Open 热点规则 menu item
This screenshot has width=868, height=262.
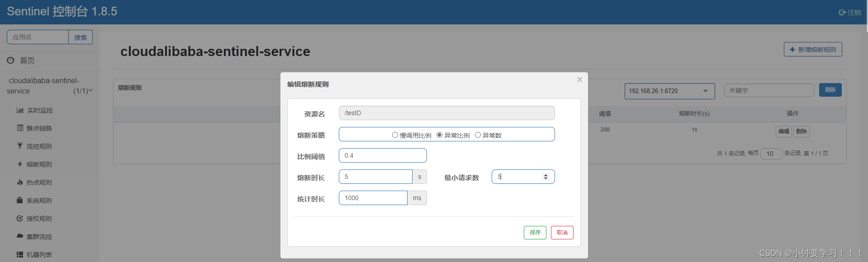point(39,182)
